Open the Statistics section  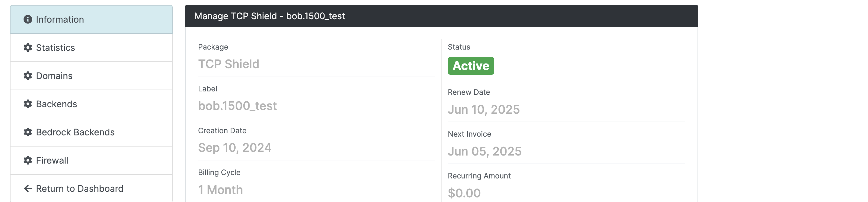(x=91, y=47)
